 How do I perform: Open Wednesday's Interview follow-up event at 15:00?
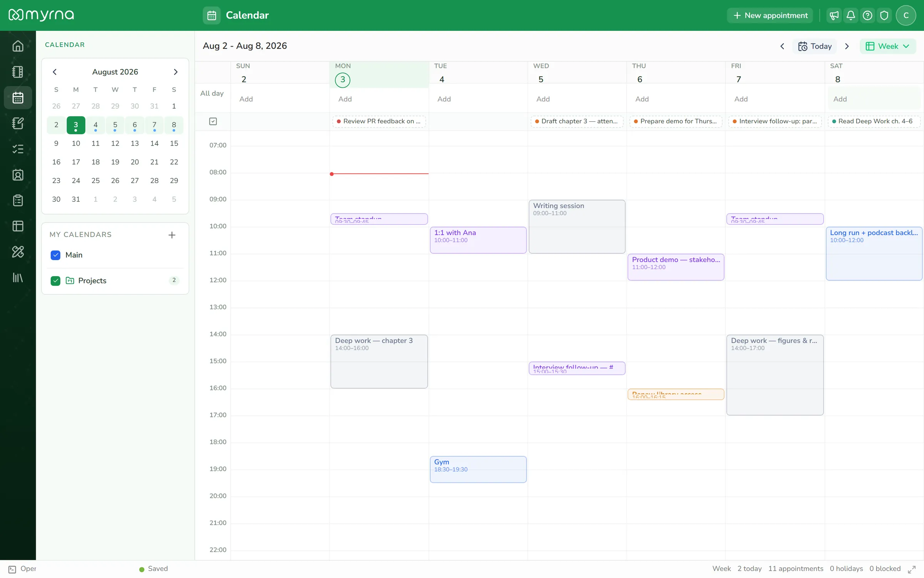pos(577,368)
